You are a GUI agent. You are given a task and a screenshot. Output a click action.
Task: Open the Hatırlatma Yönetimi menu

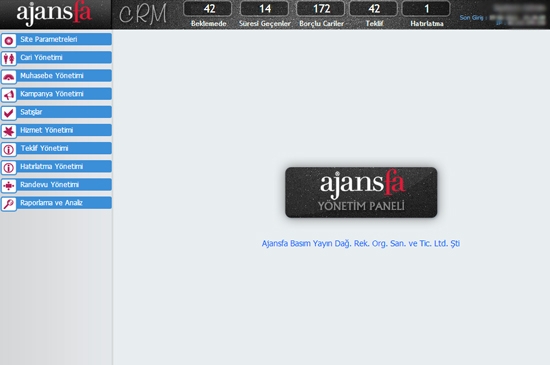click(56, 167)
